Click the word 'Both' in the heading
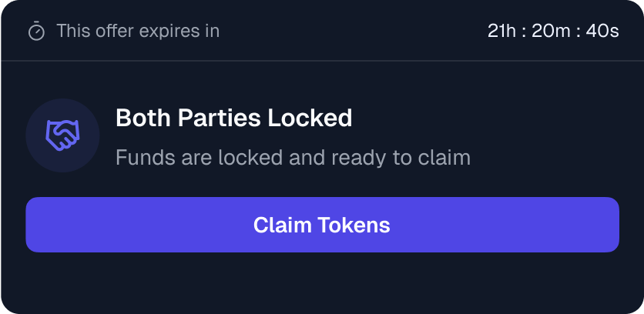This screenshot has width=644, height=314. pyautogui.click(x=143, y=119)
